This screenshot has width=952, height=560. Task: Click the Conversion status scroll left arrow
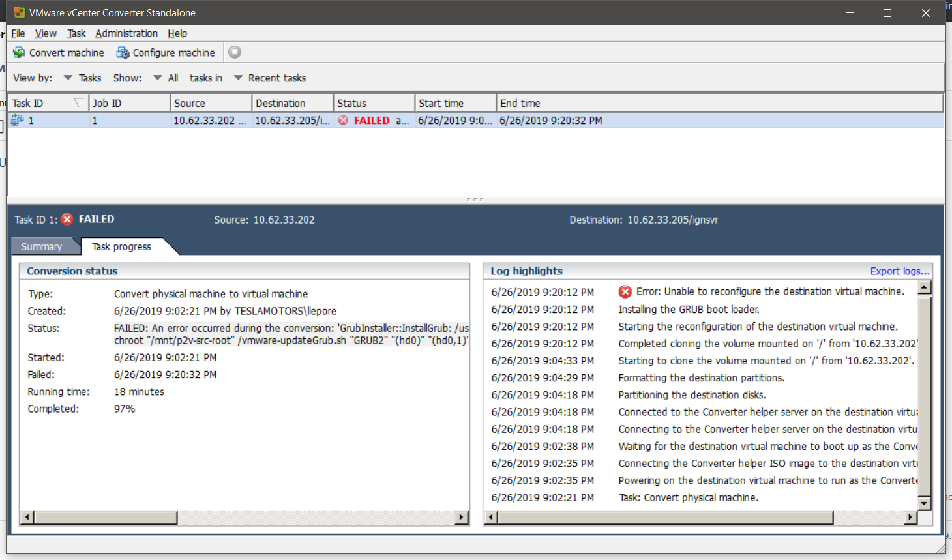point(27,518)
